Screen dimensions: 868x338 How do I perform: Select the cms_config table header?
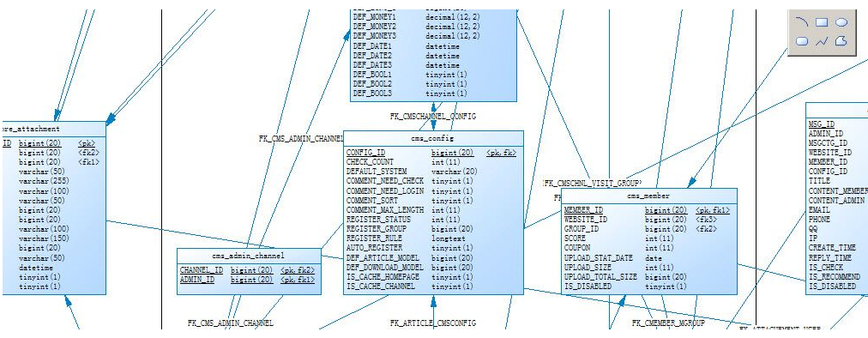433,138
